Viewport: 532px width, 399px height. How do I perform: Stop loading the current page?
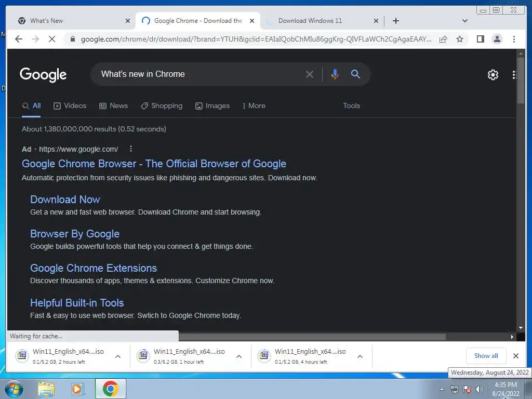point(52,39)
